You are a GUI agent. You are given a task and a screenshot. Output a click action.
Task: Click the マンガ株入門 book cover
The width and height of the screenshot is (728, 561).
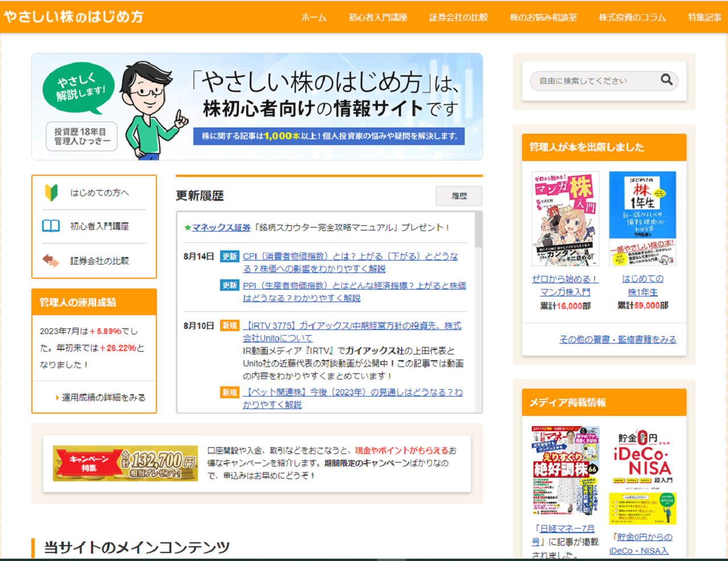point(564,218)
